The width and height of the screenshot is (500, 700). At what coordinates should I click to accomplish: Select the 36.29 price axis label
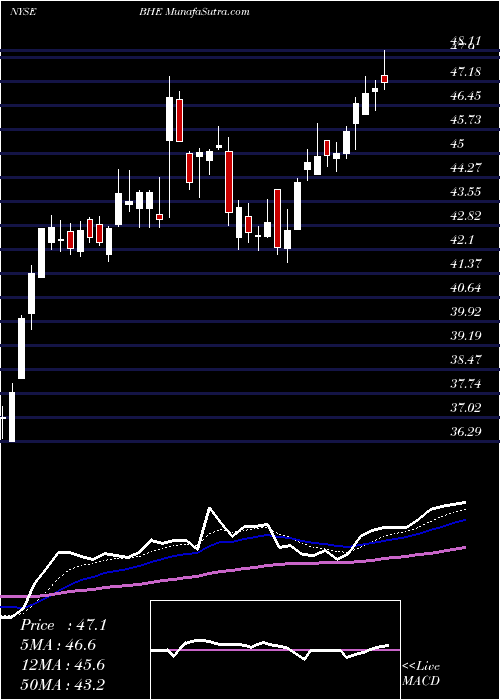click(x=466, y=432)
